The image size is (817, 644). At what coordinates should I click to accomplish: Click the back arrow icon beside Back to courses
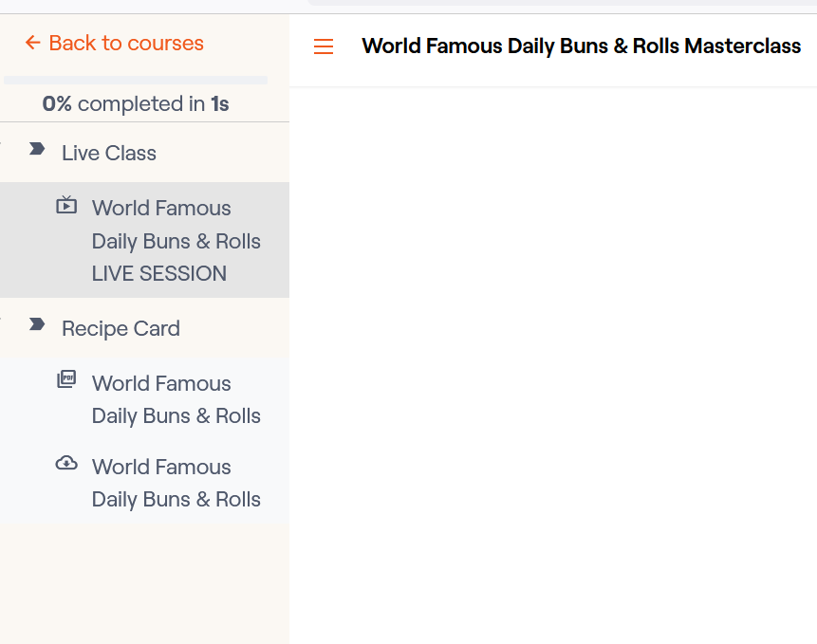tap(33, 43)
